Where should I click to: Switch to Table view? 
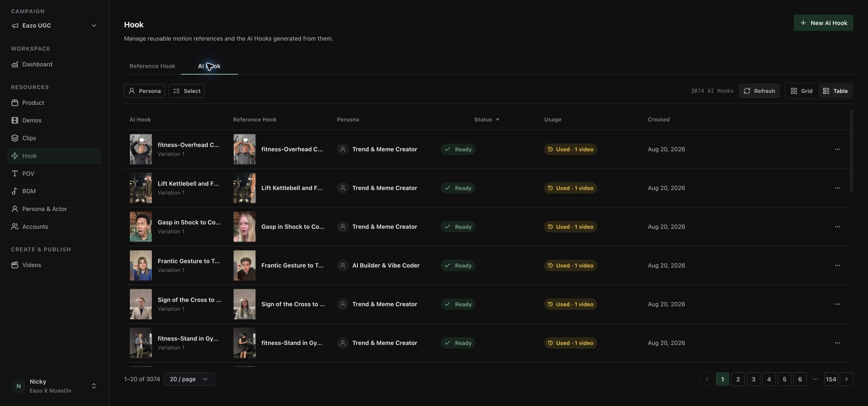pos(836,91)
